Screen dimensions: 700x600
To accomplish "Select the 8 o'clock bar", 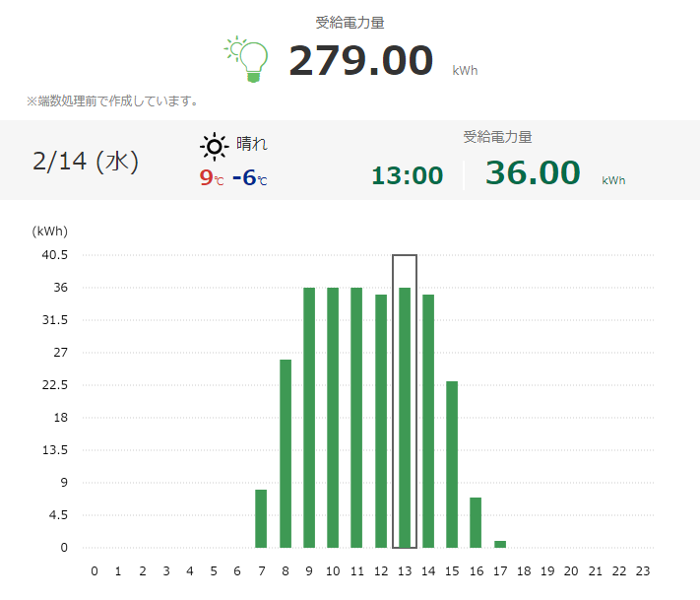I will (286, 453).
